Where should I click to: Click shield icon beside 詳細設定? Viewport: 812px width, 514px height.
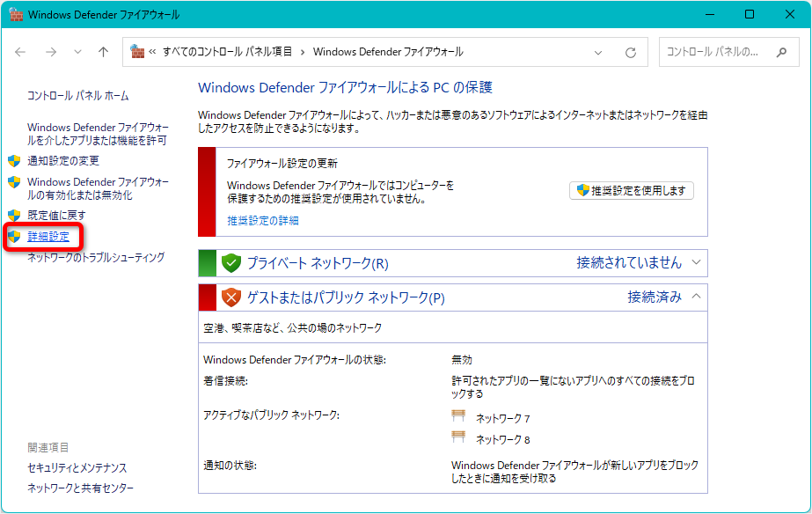click(14, 237)
